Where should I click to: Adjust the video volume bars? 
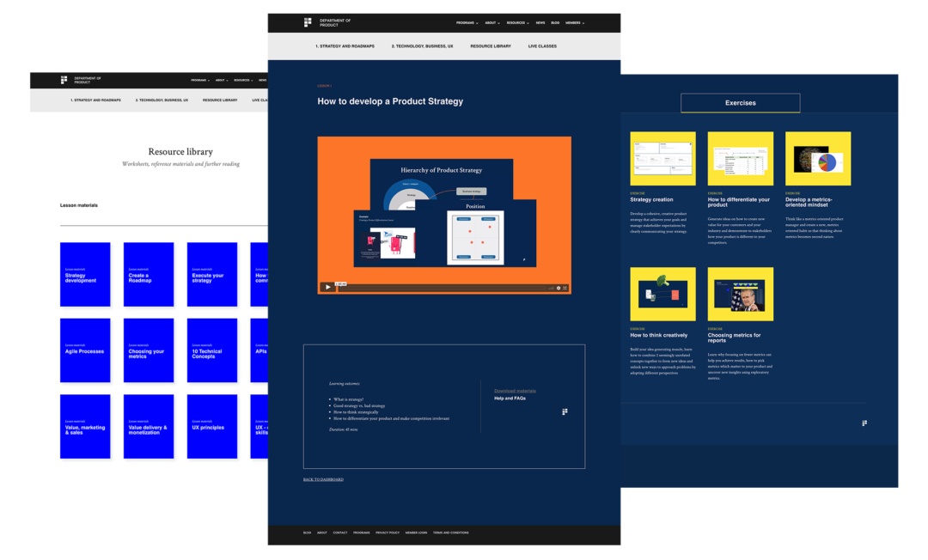pyautogui.click(x=551, y=288)
